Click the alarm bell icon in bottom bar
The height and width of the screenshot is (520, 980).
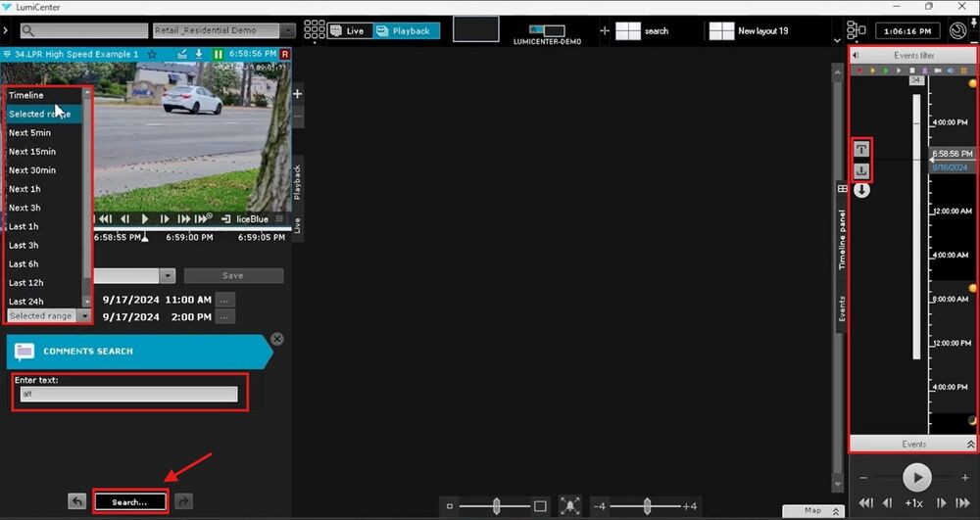pos(570,505)
